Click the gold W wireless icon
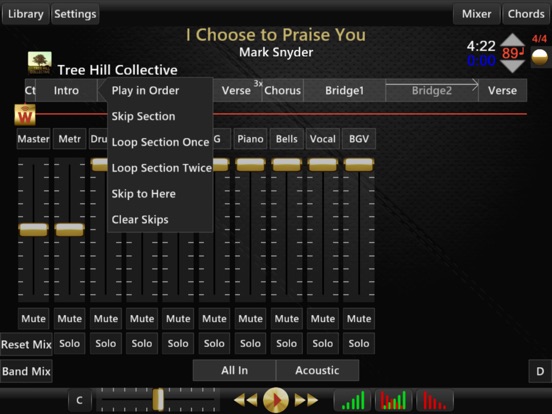Image resolution: width=552 pixels, height=414 pixels. tap(25, 115)
